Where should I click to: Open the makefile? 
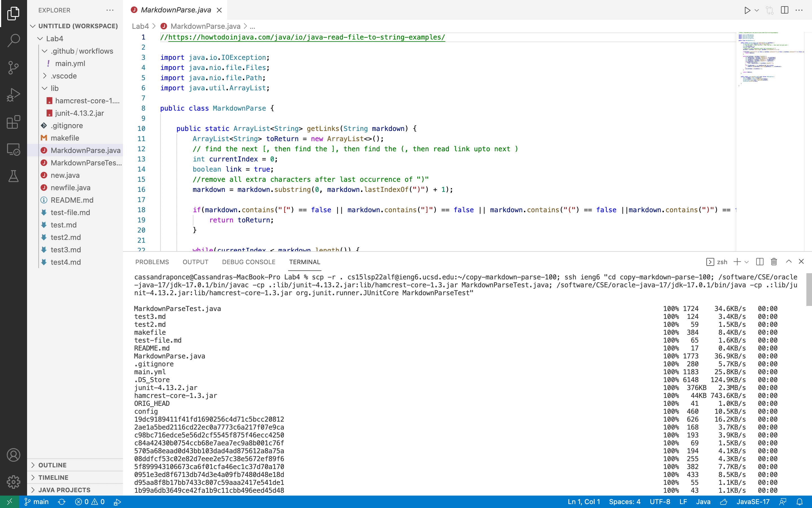pyautogui.click(x=75, y=138)
